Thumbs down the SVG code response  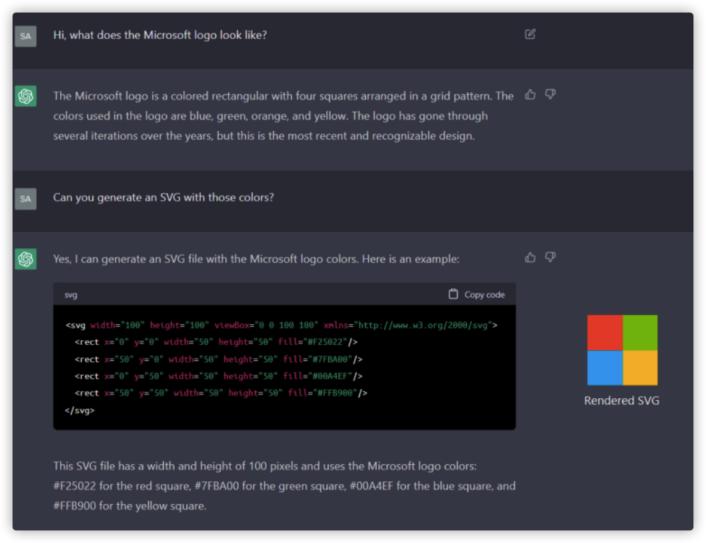pos(550,258)
